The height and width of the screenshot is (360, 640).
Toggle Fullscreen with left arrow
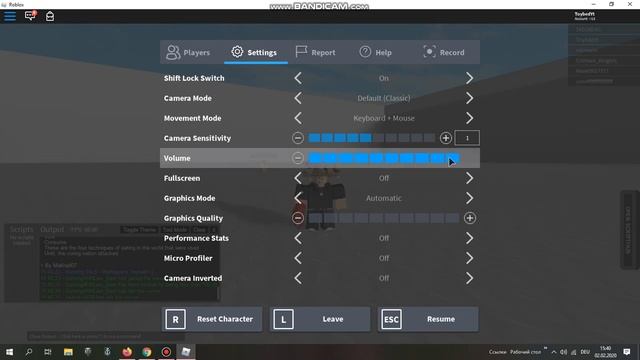coord(298,178)
